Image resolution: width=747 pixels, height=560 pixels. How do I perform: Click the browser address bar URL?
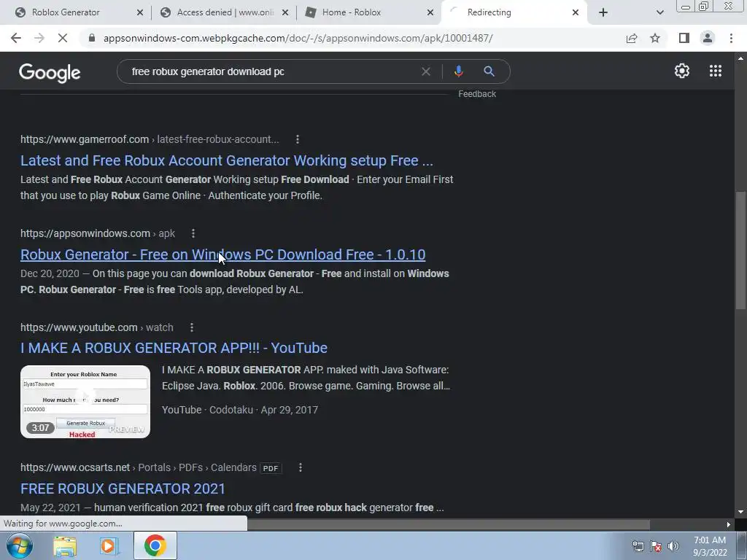click(x=298, y=38)
